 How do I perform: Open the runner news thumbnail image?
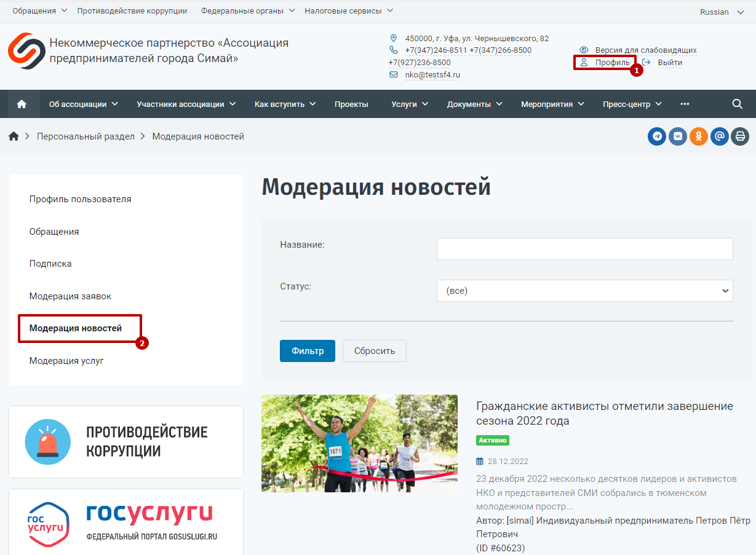pyautogui.click(x=359, y=443)
